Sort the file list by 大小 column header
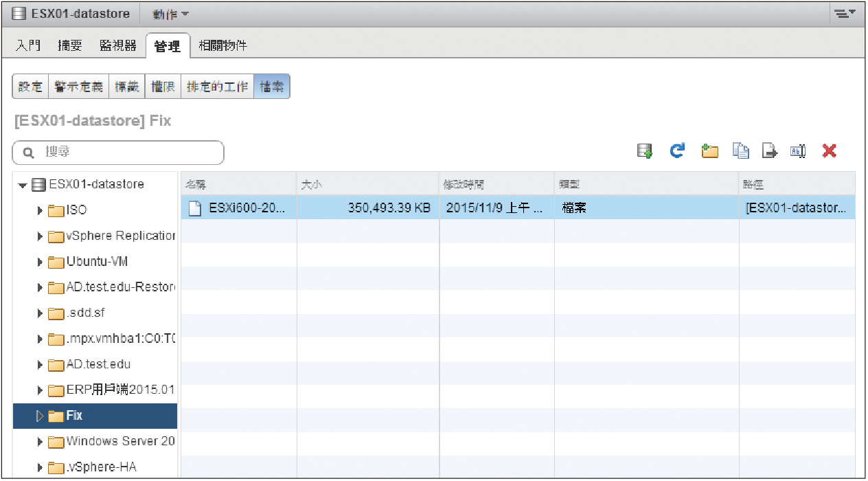Image resolution: width=868 pixels, height=481 pixels. click(x=367, y=185)
